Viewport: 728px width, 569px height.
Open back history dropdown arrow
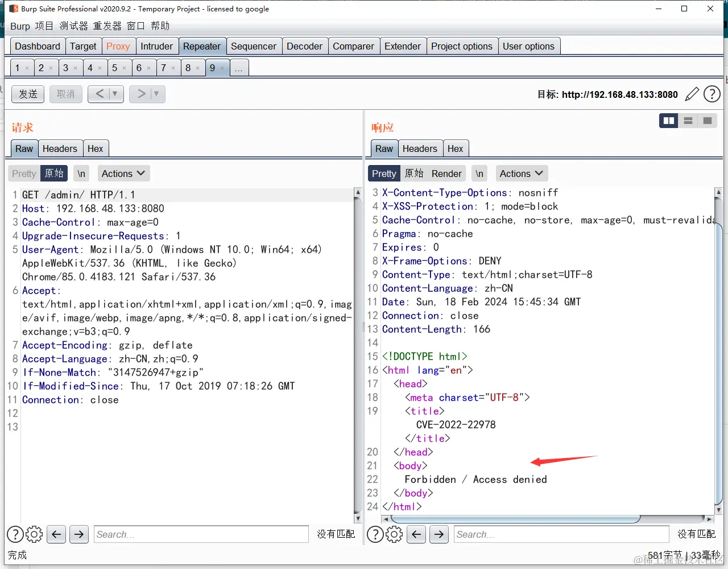coord(115,94)
